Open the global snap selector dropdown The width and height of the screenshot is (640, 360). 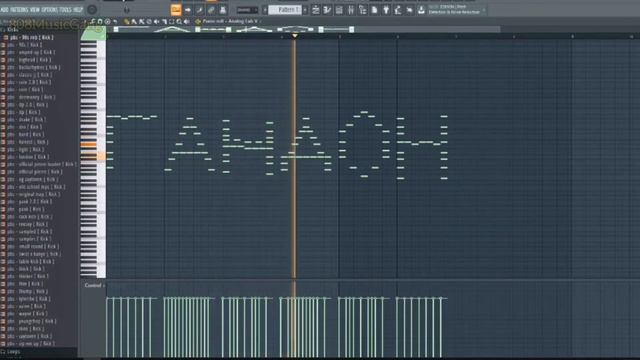tap(247, 10)
